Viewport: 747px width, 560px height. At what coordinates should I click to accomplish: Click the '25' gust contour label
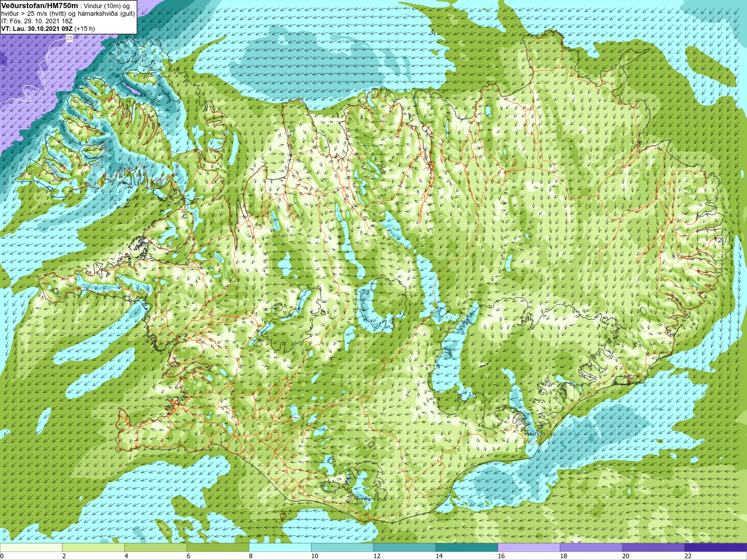[x=69, y=38]
